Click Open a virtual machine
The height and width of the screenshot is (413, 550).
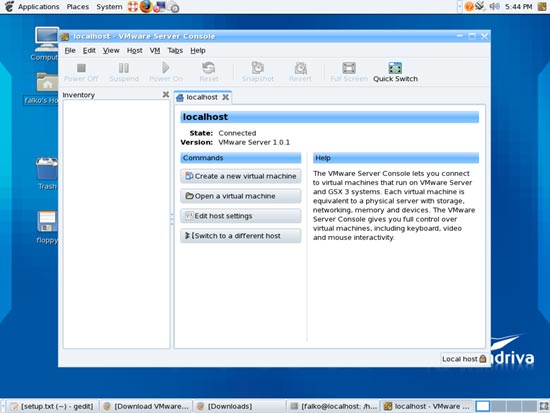coord(241,196)
